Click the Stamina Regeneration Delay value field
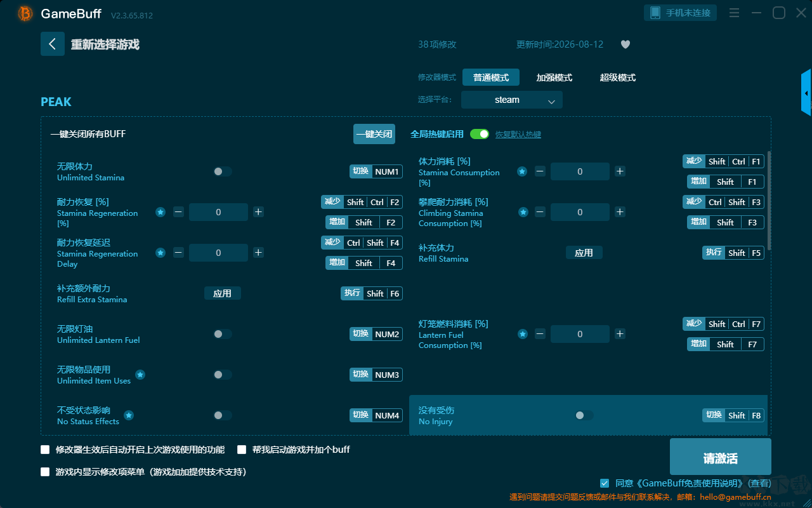Viewport: 812px width, 508px height. coord(218,253)
